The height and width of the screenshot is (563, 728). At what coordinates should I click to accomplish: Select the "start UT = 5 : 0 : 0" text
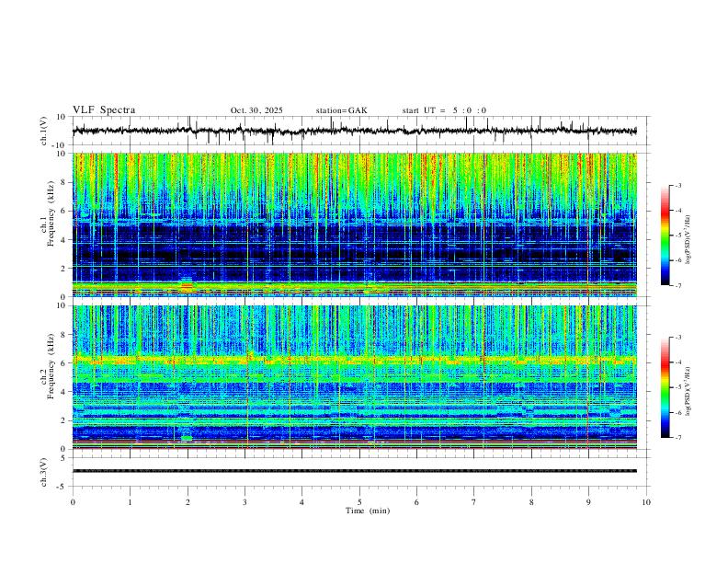444,110
